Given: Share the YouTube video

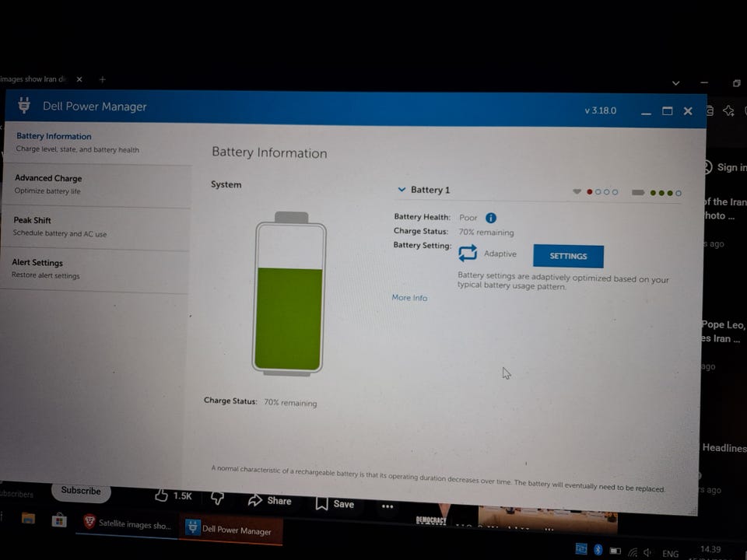Looking at the screenshot, I should click(270, 500).
